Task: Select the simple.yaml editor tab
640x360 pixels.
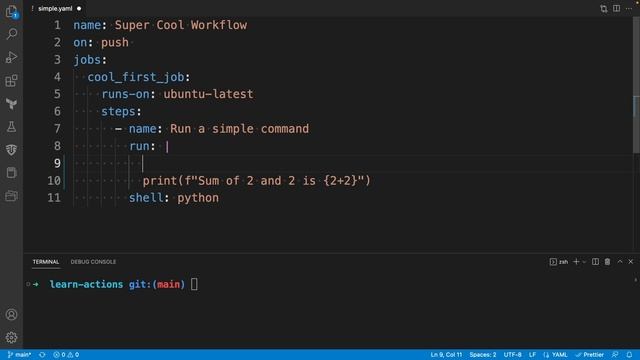Action: tap(55, 9)
